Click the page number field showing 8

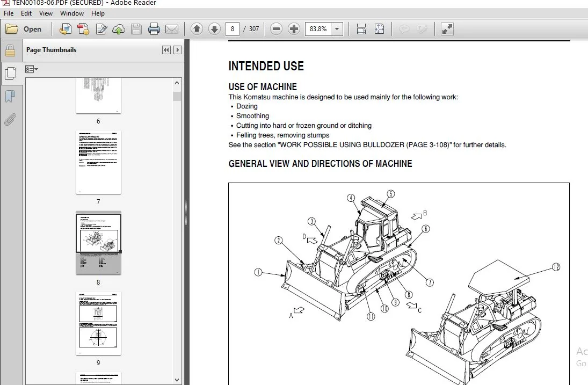click(233, 29)
